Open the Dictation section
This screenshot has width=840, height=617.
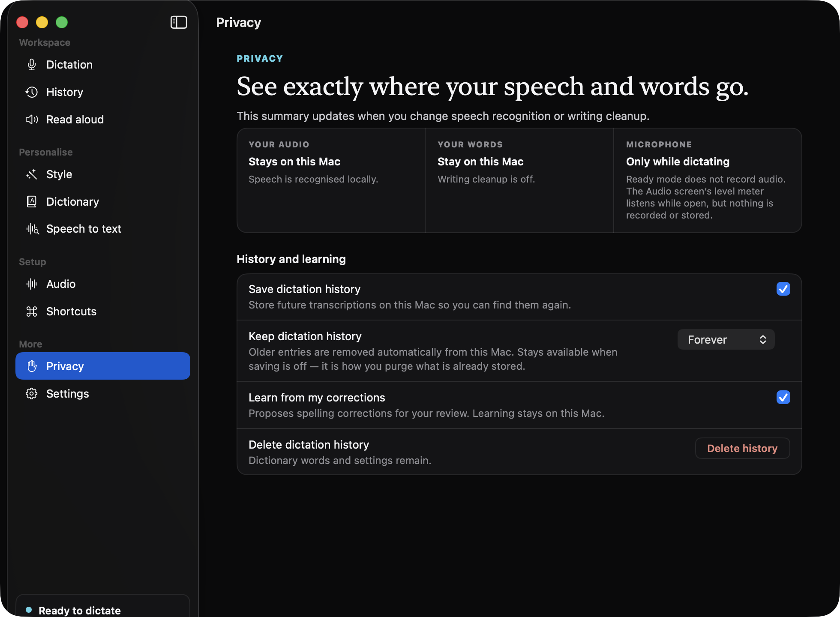[x=103, y=65]
